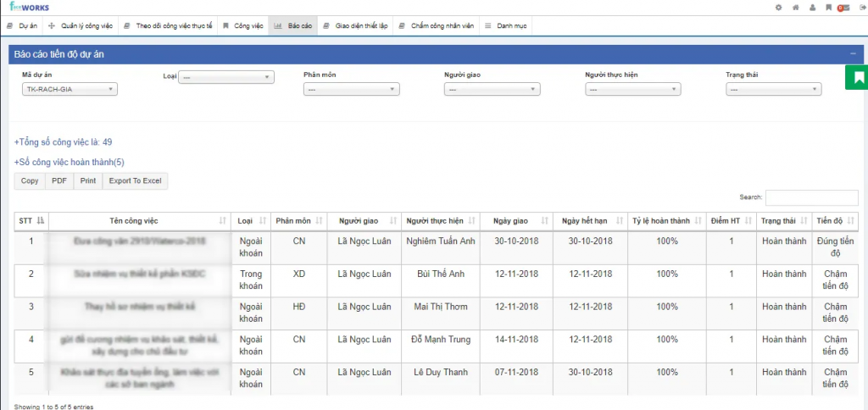Click the Copy button

click(x=30, y=181)
